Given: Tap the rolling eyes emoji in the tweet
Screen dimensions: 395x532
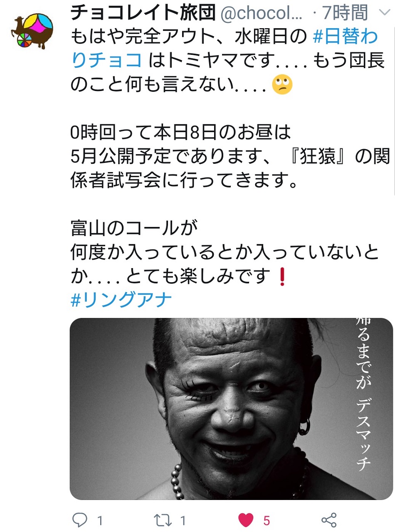Looking at the screenshot, I should (282, 86).
